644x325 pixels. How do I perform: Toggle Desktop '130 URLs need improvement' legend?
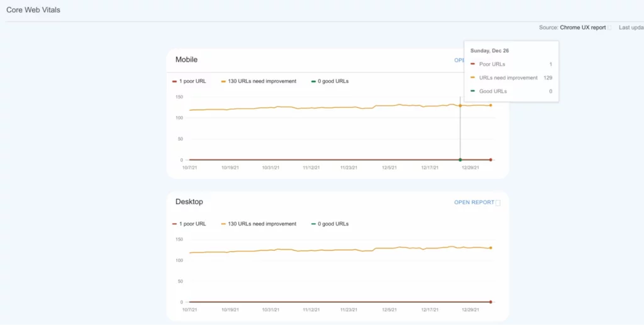coord(258,224)
